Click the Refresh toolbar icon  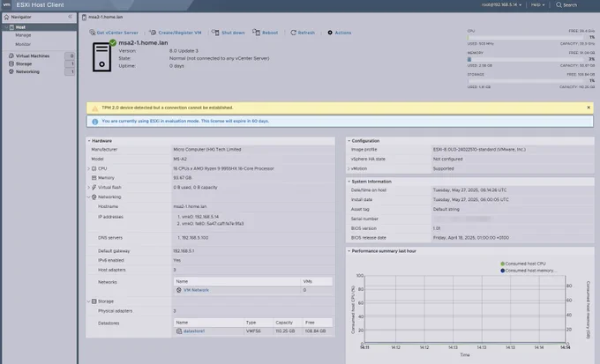coord(293,33)
